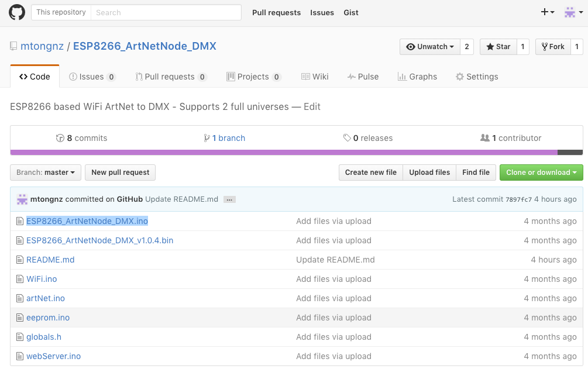Open ESP8266_ArtNetNode_DMX_v1.0.4.bin file

coord(99,240)
